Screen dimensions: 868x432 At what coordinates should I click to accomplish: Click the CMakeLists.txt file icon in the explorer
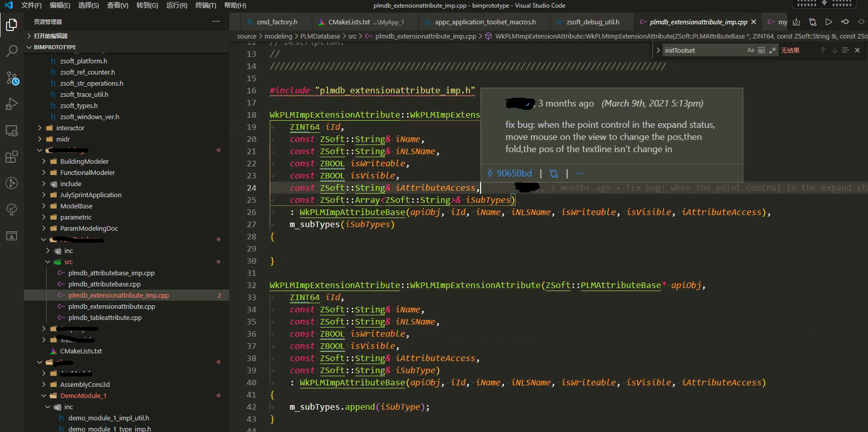point(53,351)
